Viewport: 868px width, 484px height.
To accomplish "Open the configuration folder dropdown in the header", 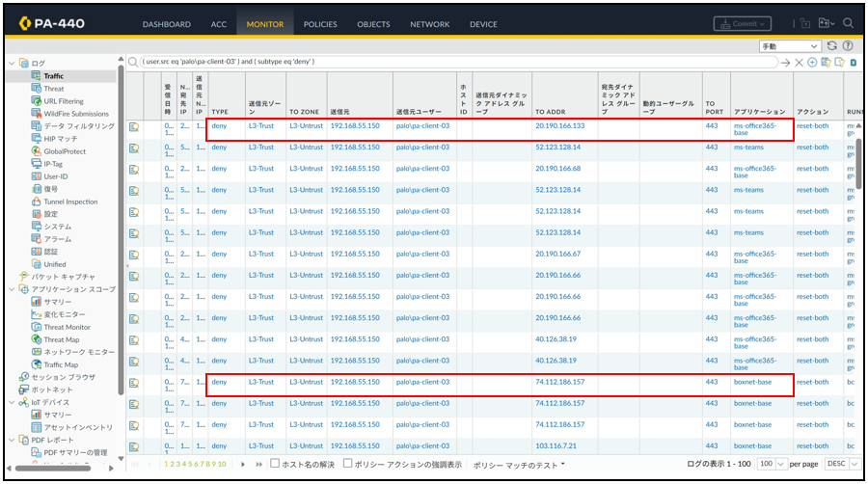I will click(x=827, y=23).
